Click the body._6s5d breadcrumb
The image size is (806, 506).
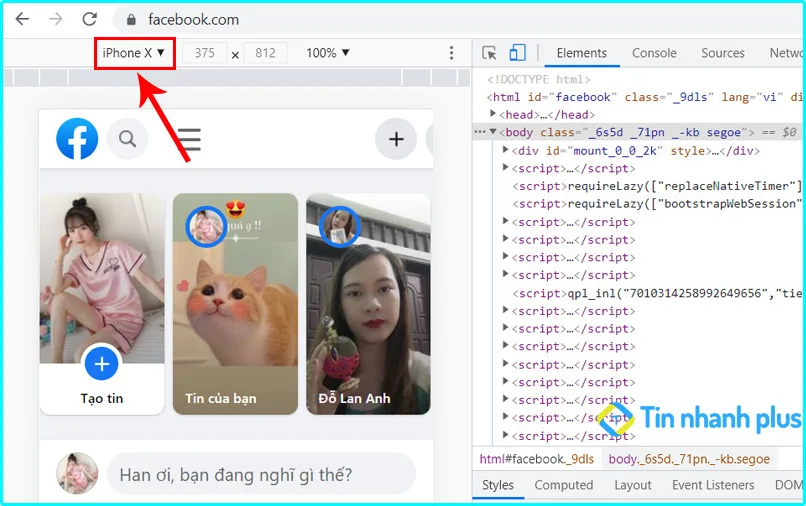pos(689,459)
